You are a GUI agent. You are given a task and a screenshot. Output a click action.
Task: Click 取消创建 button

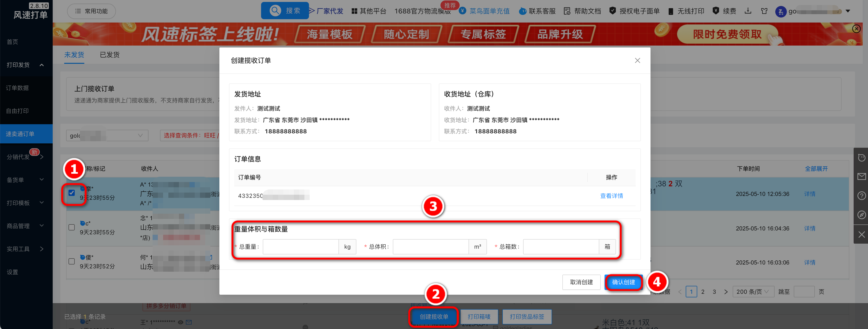pyautogui.click(x=581, y=282)
